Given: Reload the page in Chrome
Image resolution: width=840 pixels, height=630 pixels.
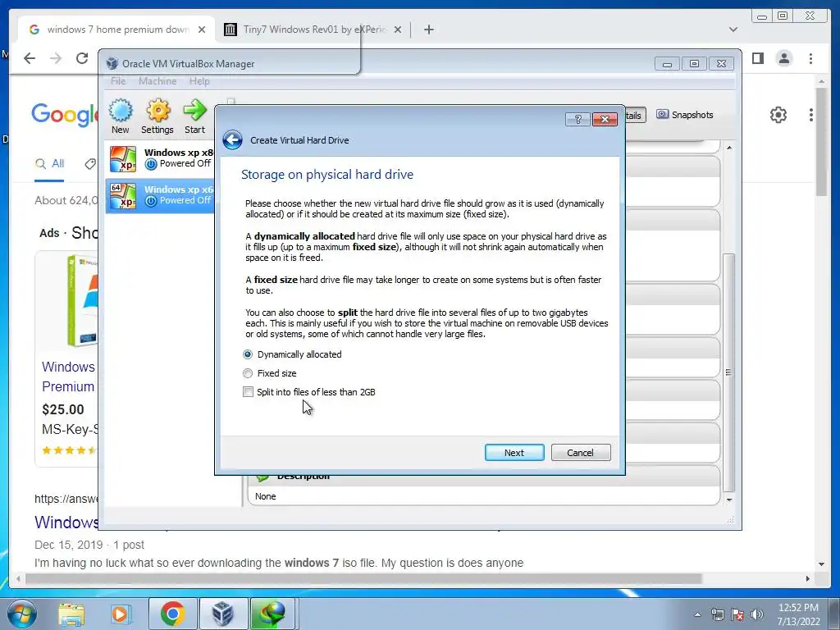Looking at the screenshot, I should pyautogui.click(x=81, y=58).
